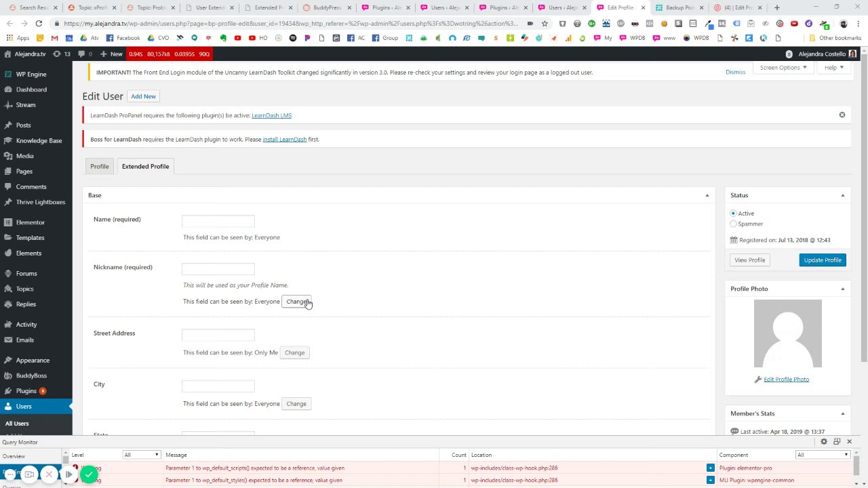This screenshot has width=868, height=488.
Task: Open Query Monitor settings gear
Action: coord(824,442)
